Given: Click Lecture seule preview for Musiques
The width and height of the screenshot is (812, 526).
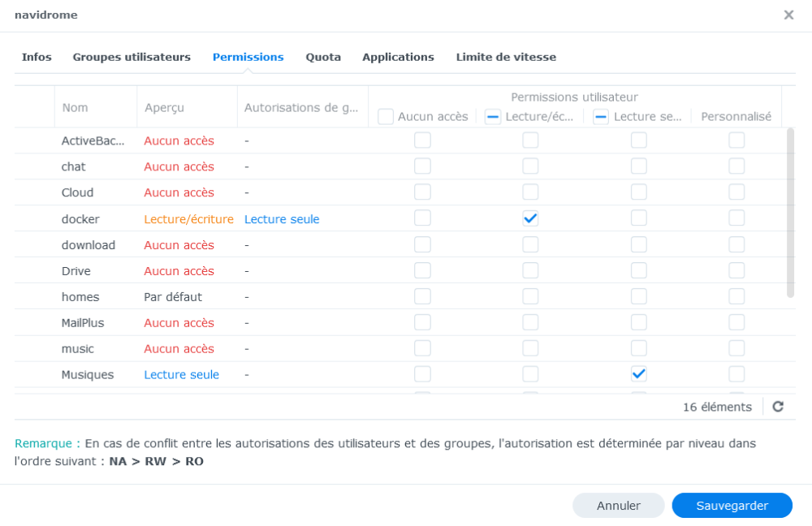Looking at the screenshot, I should click(181, 375).
